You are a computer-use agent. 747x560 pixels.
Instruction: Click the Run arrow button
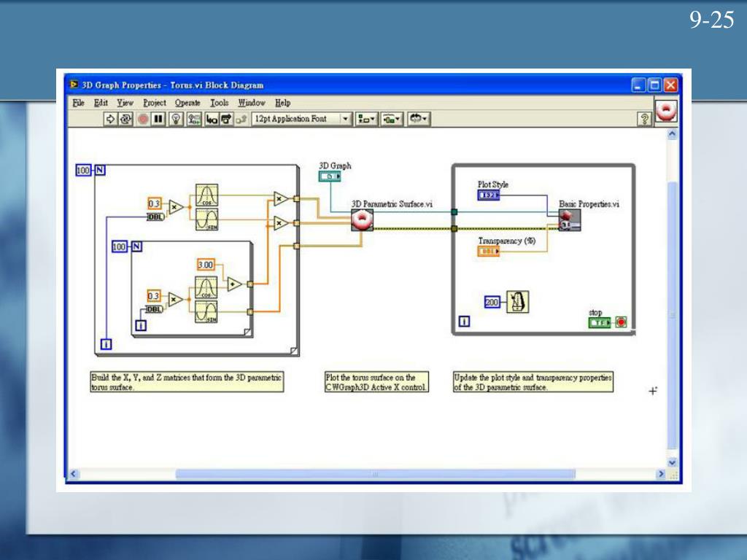click(111, 119)
